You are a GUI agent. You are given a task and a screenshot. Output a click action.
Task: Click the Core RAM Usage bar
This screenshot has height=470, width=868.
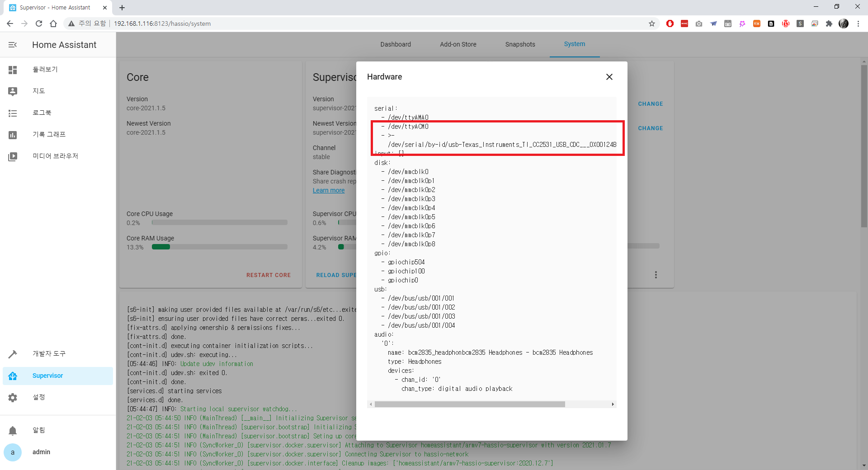tap(220, 247)
